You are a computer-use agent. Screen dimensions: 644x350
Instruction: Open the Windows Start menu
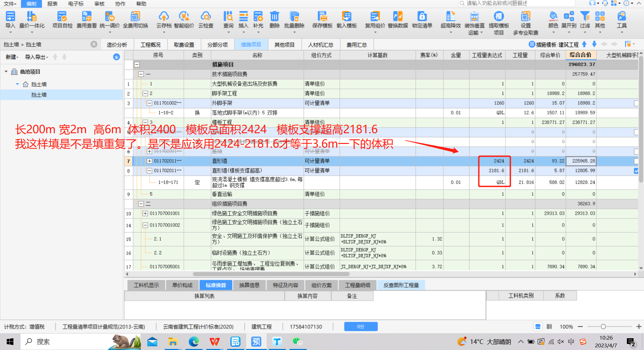(x=10, y=342)
